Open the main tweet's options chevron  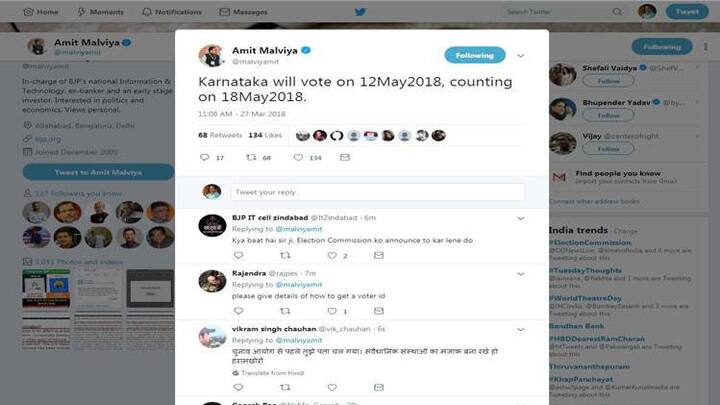(521, 56)
